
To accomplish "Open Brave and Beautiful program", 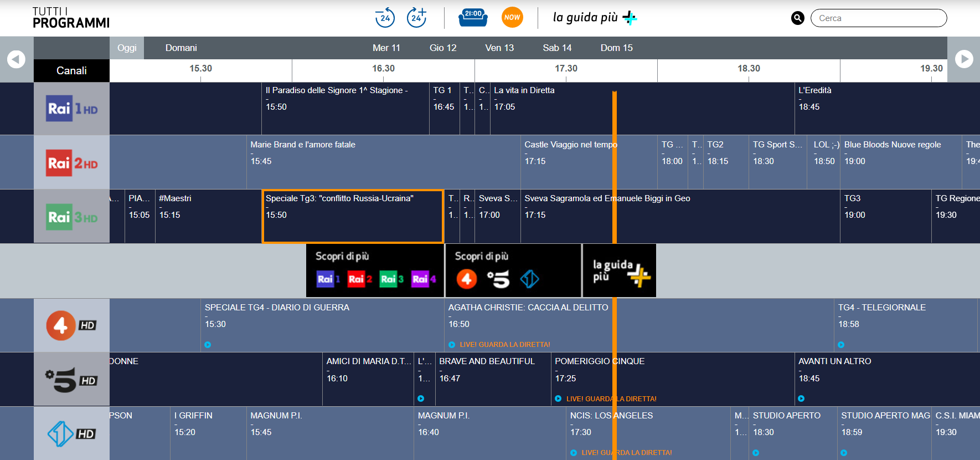I will pos(493,380).
